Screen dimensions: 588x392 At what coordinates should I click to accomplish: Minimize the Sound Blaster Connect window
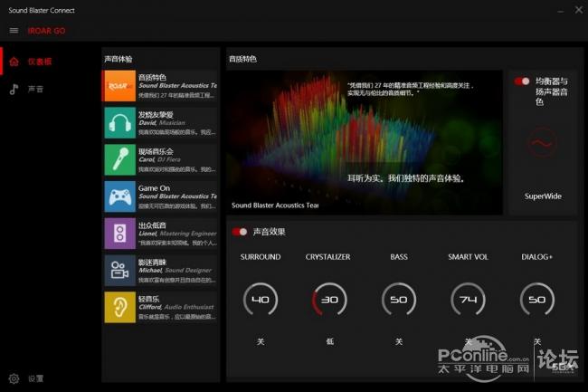click(560, 11)
